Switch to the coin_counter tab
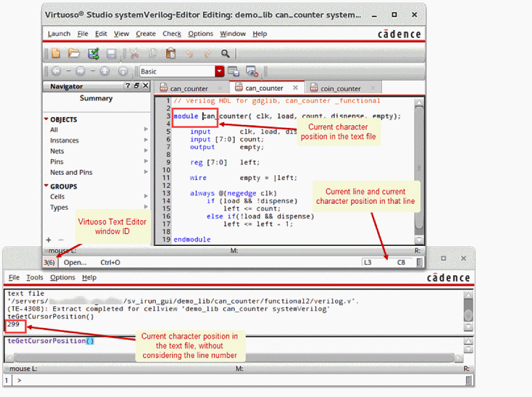 340,88
